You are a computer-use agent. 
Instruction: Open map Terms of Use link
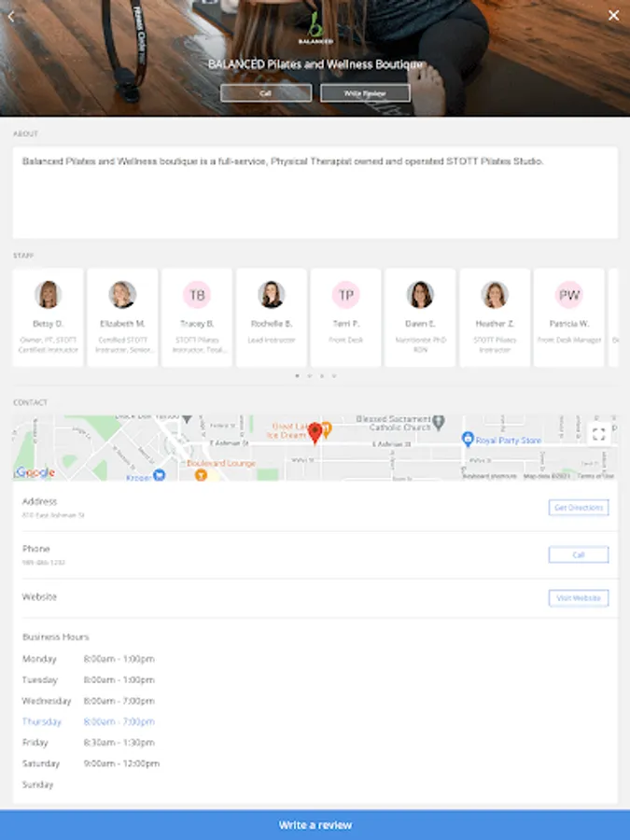(595, 476)
